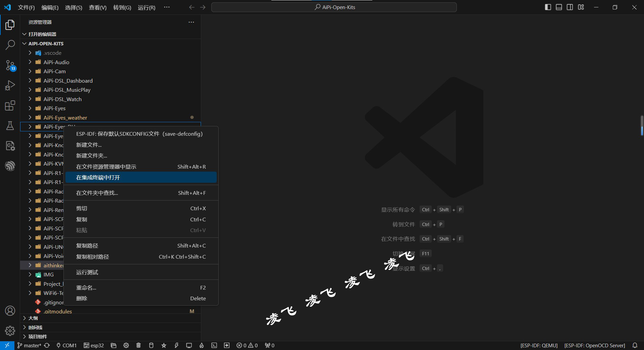Choose 新建文件... in context menu
The height and width of the screenshot is (350, 644).
coord(141,145)
